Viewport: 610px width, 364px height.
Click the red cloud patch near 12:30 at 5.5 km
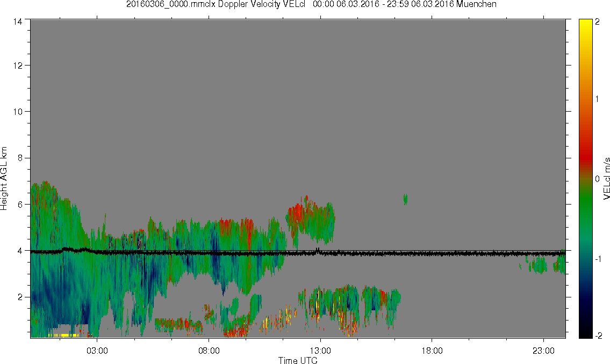pos(297,215)
